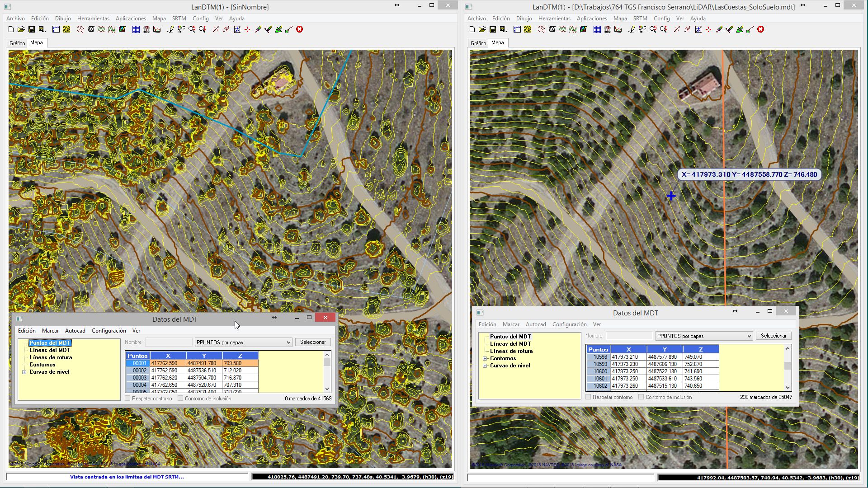
Task: Click blue cross point marker on right map
Action: pyautogui.click(x=671, y=196)
